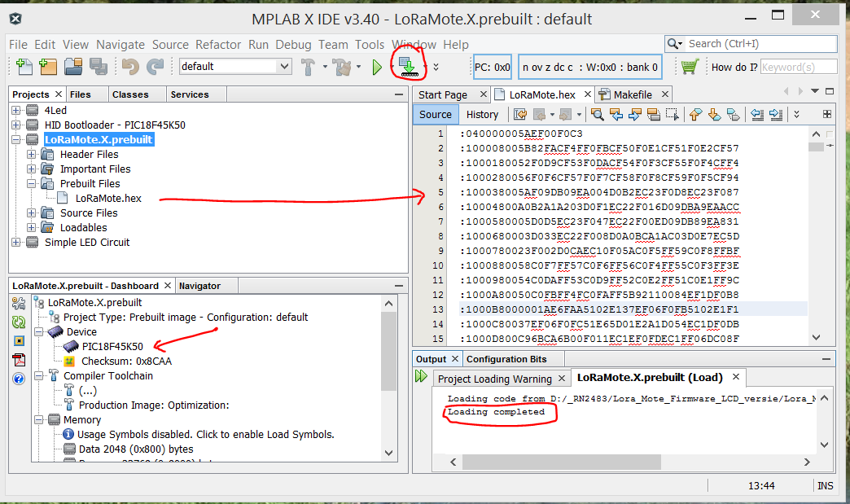Click the breakpoint chip icon in dashboard sidebar
This screenshot has width=850, height=504.
(19, 341)
